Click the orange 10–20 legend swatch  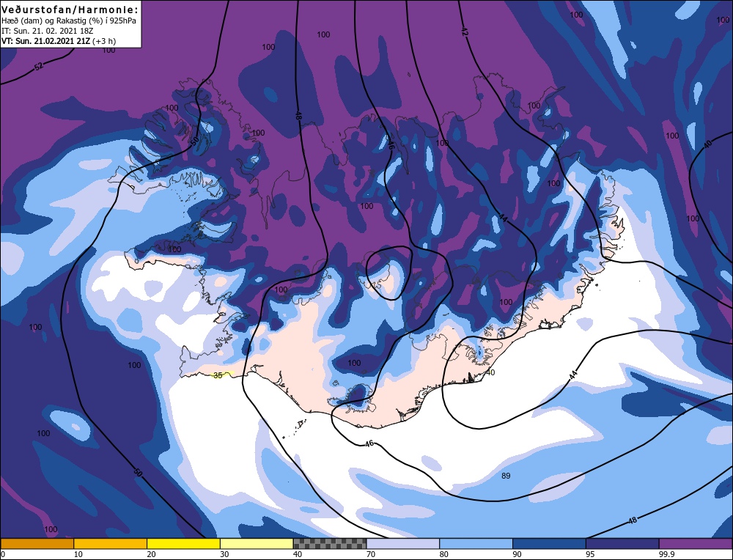pos(111,543)
